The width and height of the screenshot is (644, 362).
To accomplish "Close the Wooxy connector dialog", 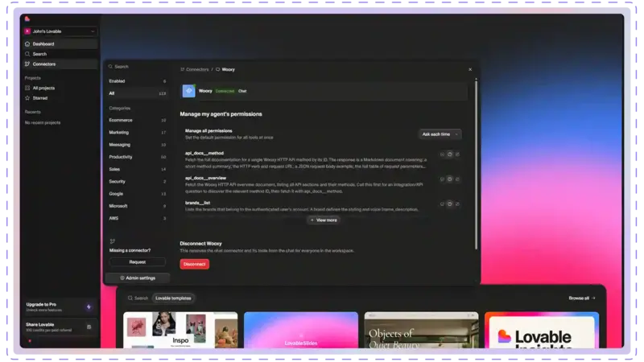I will pos(470,69).
